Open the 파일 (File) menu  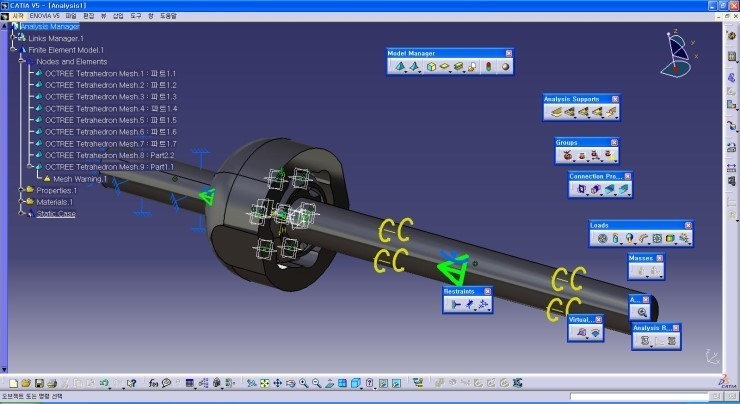coord(71,16)
